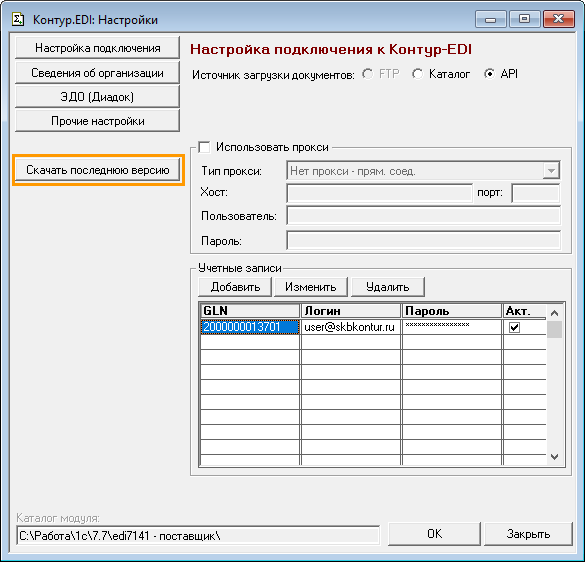
Task: Click the GLN column header
Action: tap(250, 310)
